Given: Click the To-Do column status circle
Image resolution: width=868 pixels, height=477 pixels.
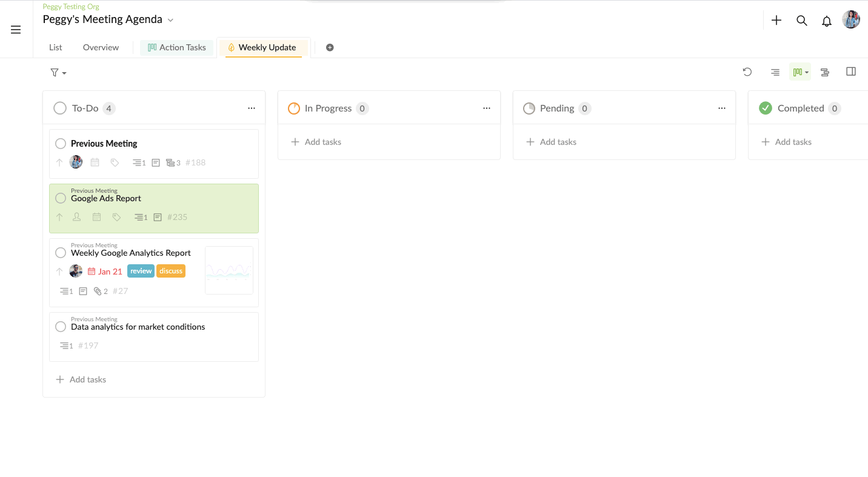Looking at the screenshot, I should pyautogui.click(x=60, y=108).
